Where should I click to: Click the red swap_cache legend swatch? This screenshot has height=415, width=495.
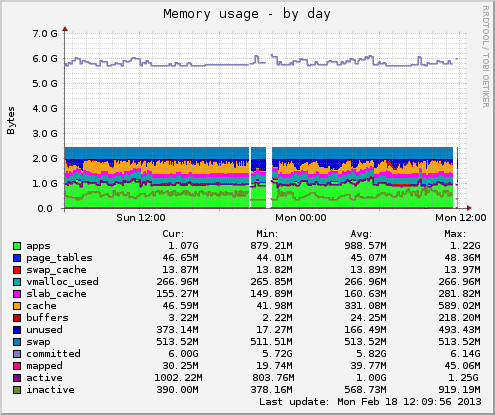(x=17, y=270)
